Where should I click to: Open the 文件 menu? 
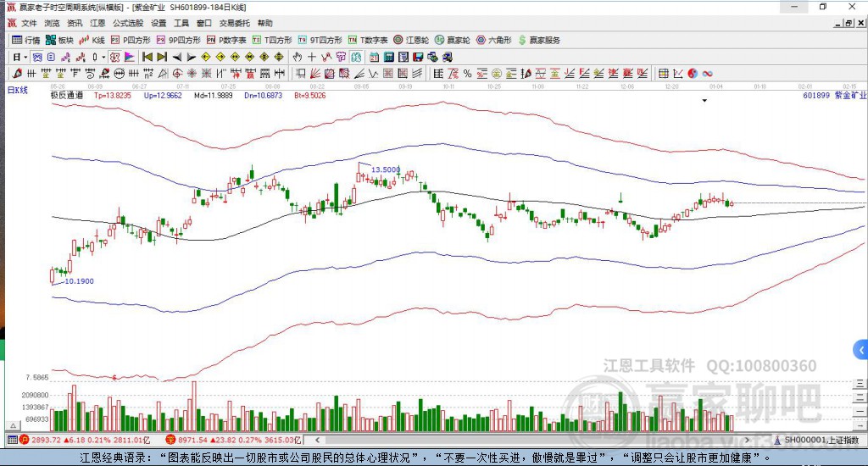(29, 23)
